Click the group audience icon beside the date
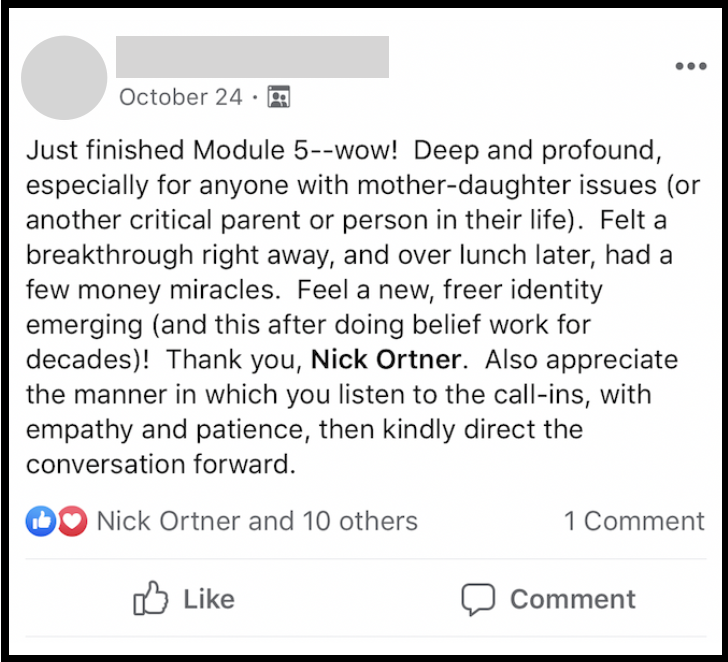Viewport: 728px width, 662px height. click(279, 97)
